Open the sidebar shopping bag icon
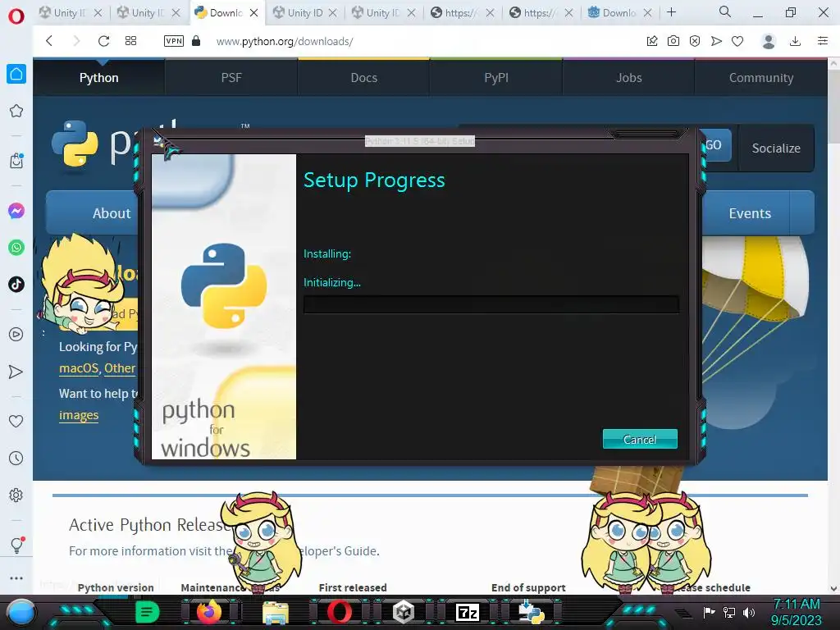840x630 pixels. pyautogui.click(x=16, y=161)
